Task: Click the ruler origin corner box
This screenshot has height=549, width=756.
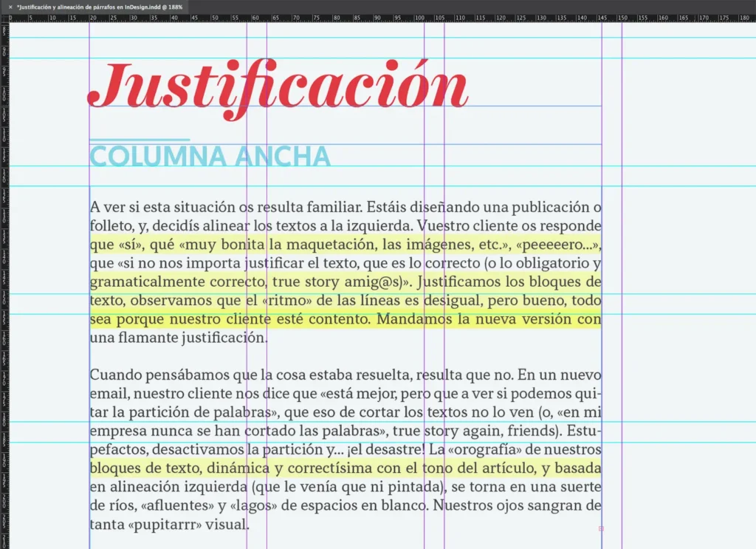Action: pyautogui.click(x=4, y=18)
